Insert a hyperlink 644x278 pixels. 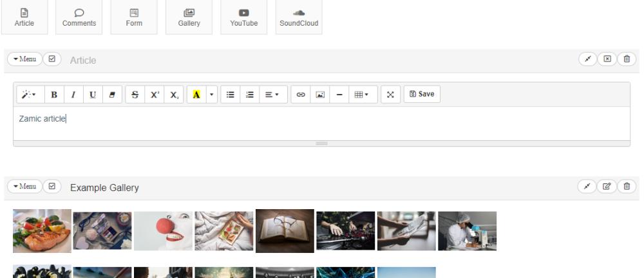(301, 95)
